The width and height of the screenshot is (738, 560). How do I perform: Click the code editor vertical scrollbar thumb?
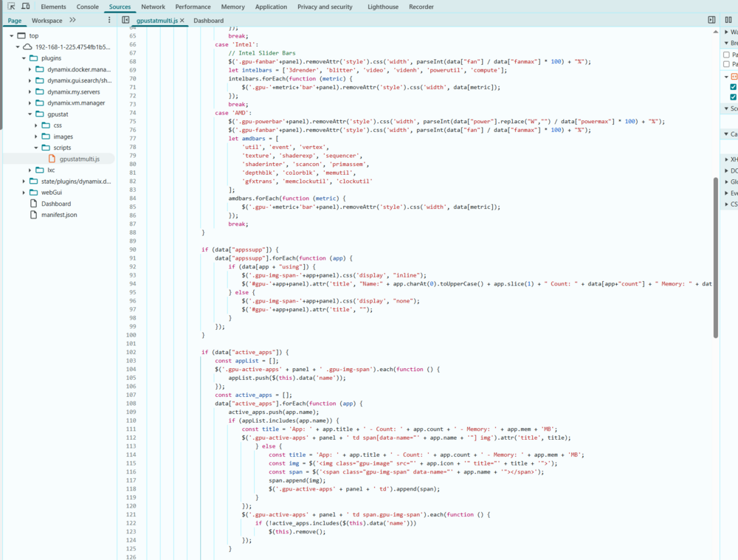click(715, 257)
